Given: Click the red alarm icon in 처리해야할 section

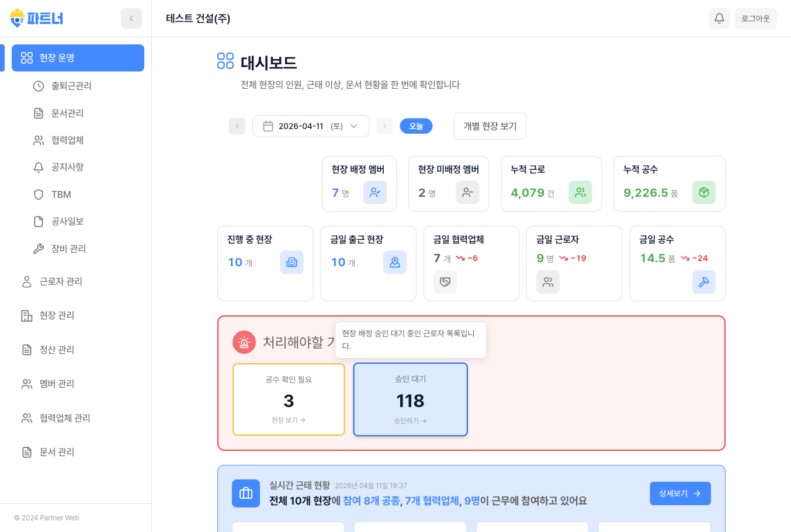Looking at the screenshot, I should [244, 342].
